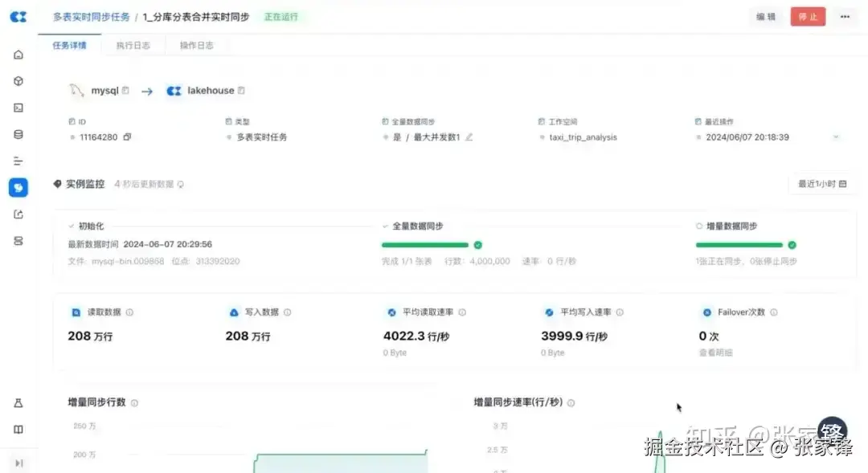
Task: Click the 编辑 button
Action: click(766, 17)
